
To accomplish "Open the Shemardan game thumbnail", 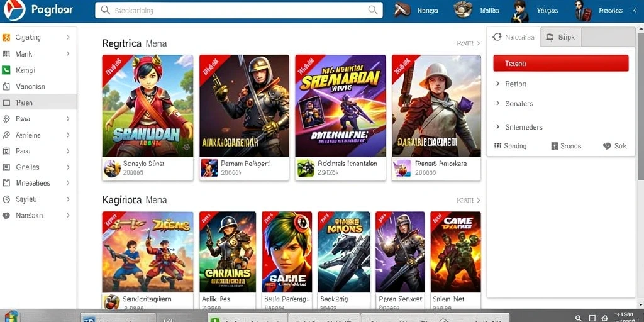I will click(x=340, y=106).
